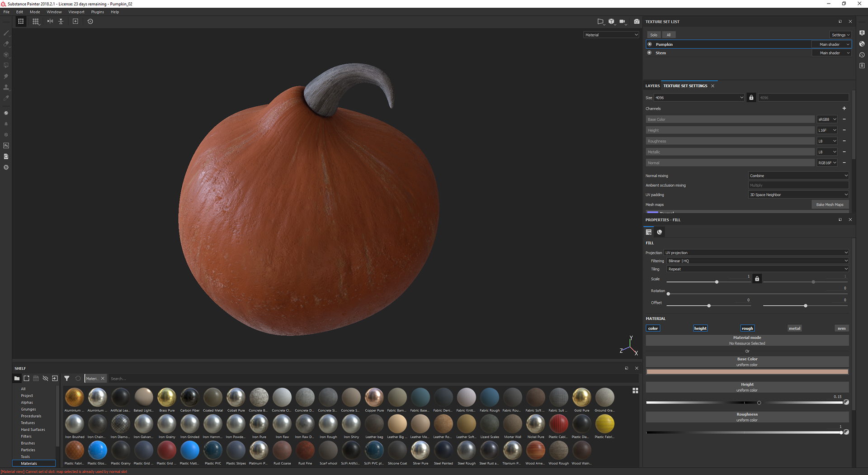Click the video camera view icon
Viewport: 868px width, 475px height.
[622, 21]
